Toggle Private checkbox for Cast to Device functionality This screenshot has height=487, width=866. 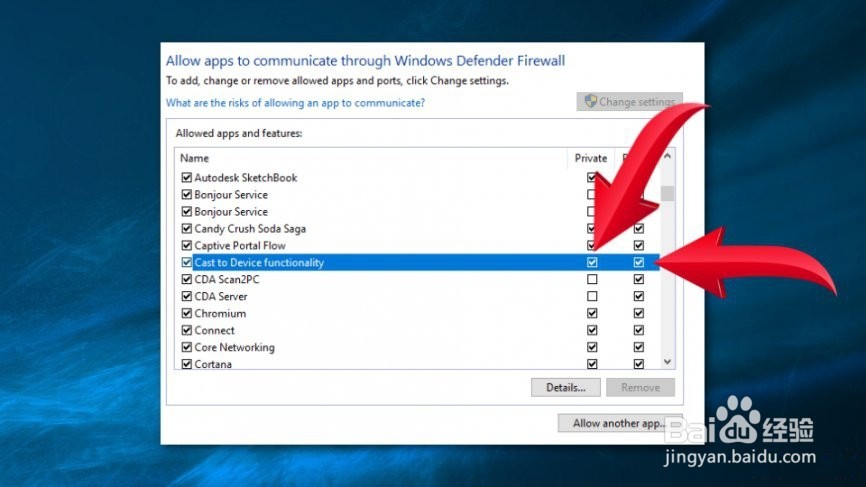point(592,262)
